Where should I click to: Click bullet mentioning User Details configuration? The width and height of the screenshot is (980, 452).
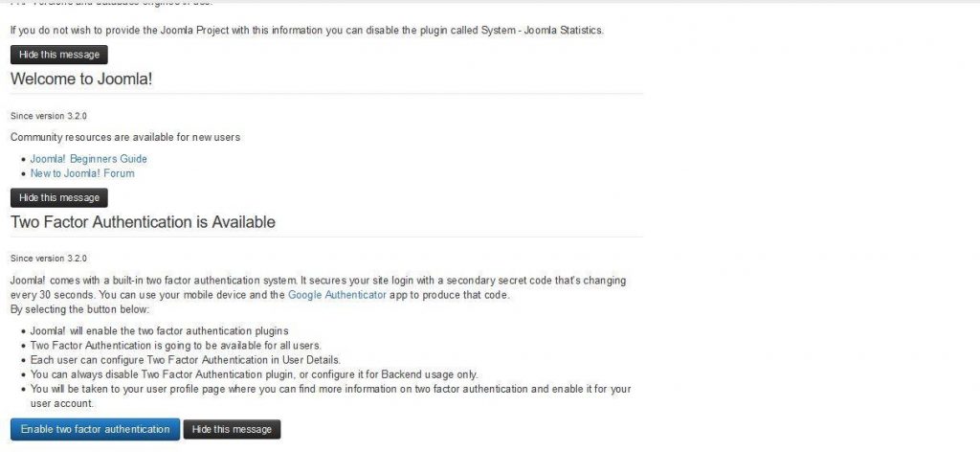pos(185,359)
